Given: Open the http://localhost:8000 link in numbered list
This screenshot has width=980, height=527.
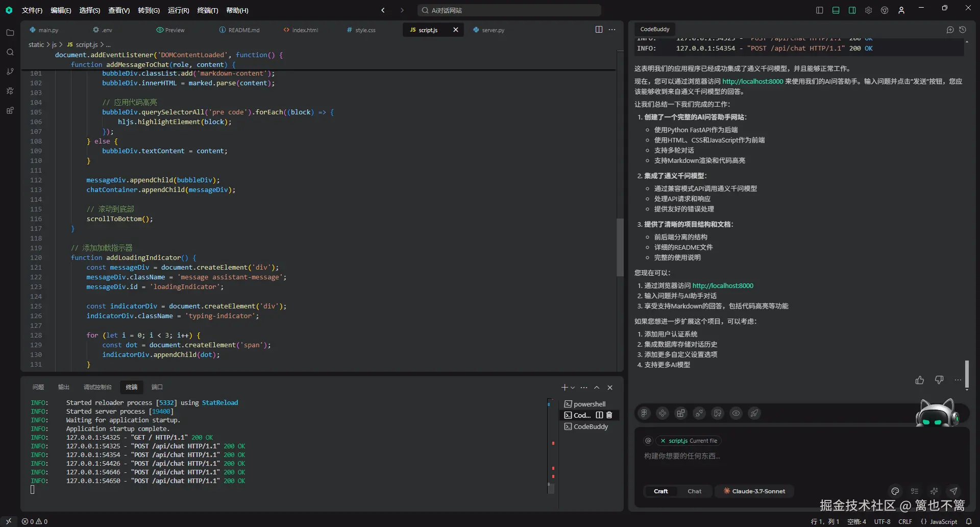Looking at the screenshot, I should 723,285.
